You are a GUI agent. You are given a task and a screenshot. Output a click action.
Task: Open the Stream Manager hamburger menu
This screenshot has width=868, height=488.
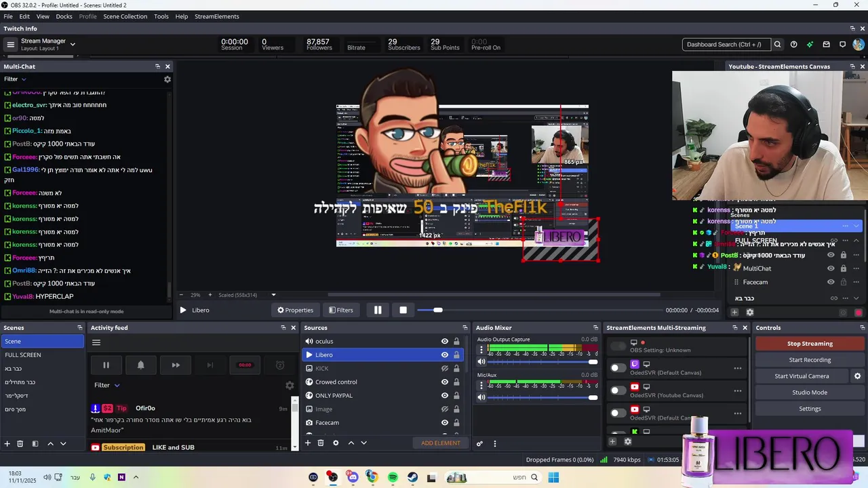[10, 45]
